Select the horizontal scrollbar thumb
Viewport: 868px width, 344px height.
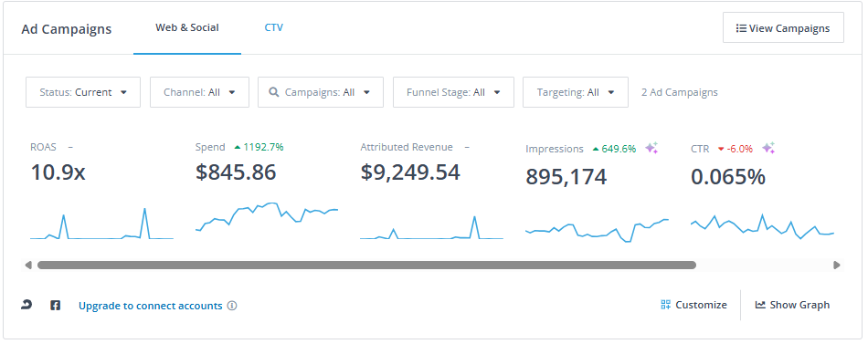click(x=366, y=265)
